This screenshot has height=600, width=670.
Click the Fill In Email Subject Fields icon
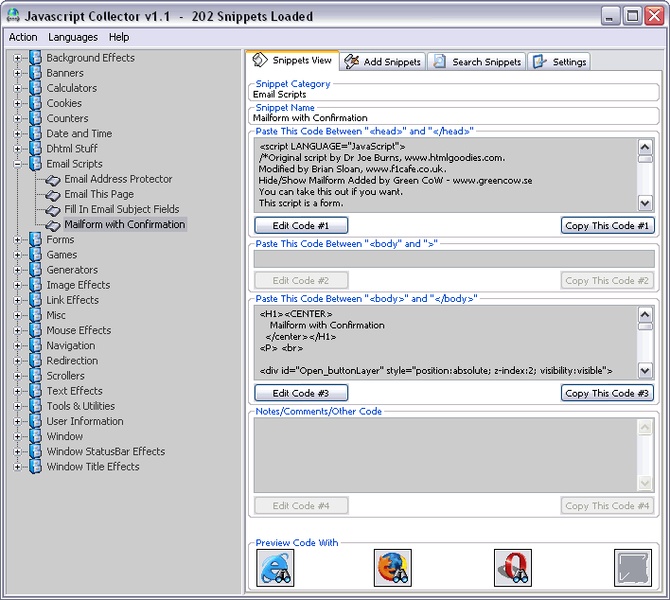click(x=53, y=210)
